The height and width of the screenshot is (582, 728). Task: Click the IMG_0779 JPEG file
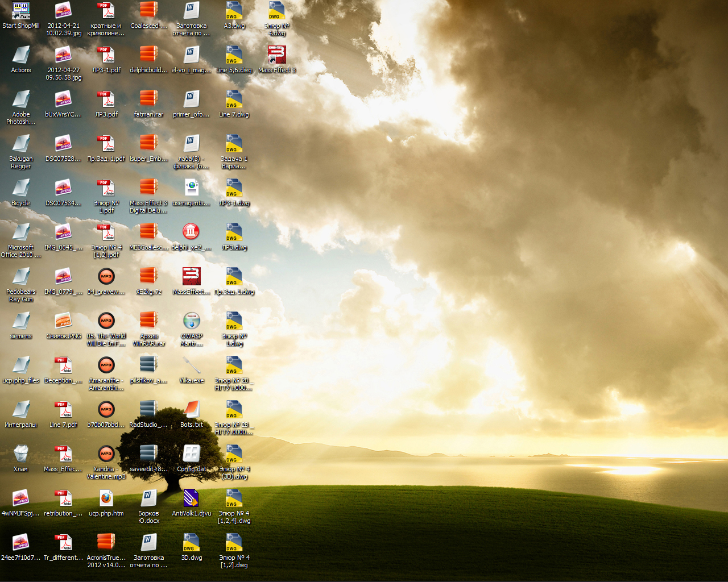pyautogui.click(x=64, y=281)
